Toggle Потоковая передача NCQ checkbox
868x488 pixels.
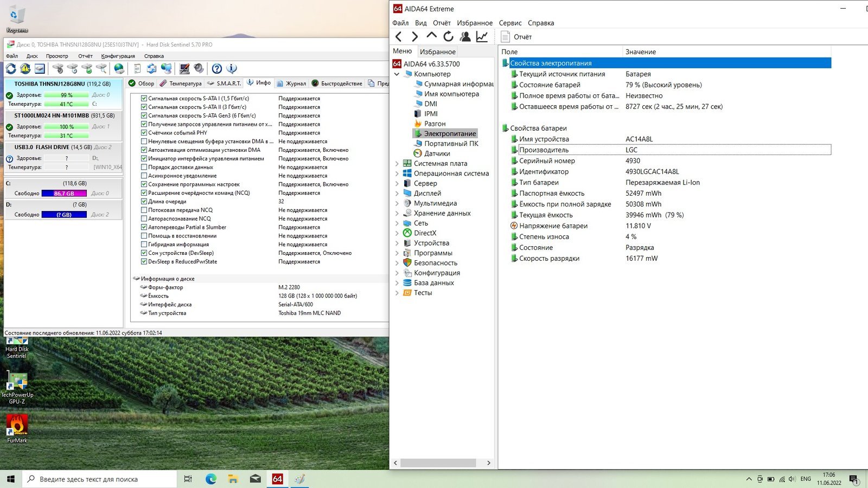[144, 210]
